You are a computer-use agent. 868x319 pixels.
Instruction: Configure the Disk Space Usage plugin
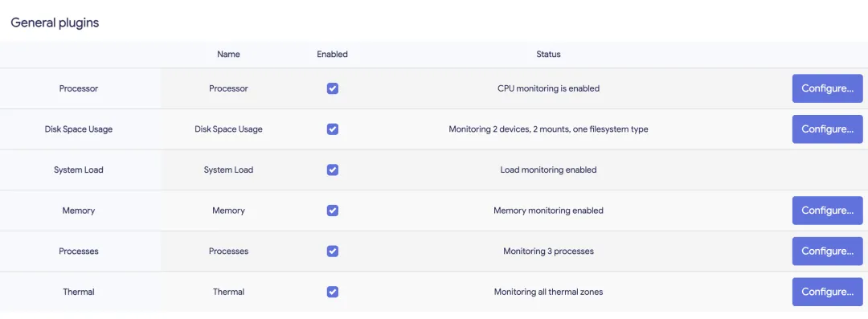(827, 129)
